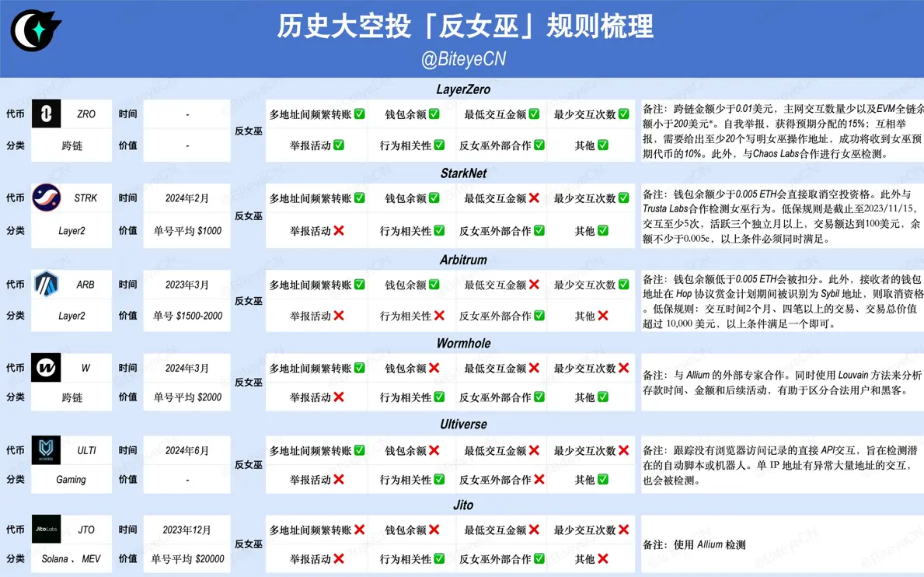924x577 pixels.
Task: Click green check beside Wormhole 其他
Action: point(602,397)
